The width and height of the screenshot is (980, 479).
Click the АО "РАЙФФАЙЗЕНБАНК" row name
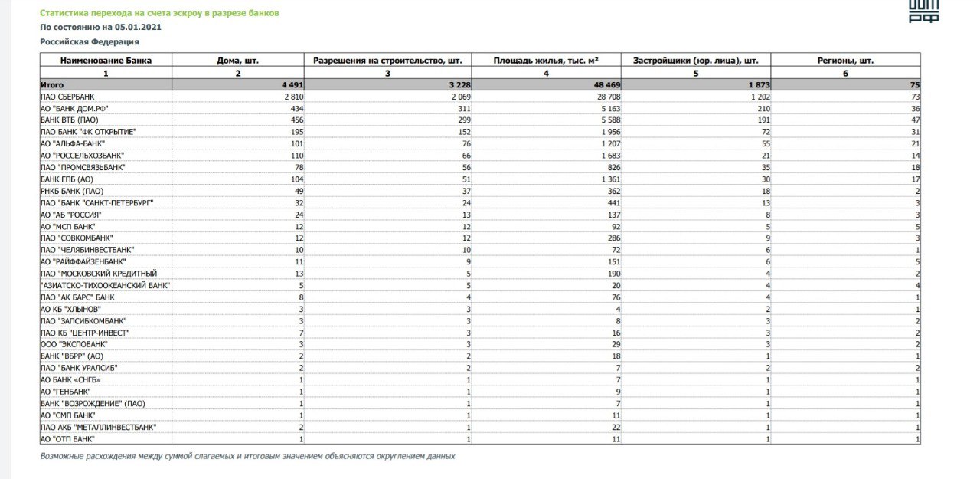83,261
